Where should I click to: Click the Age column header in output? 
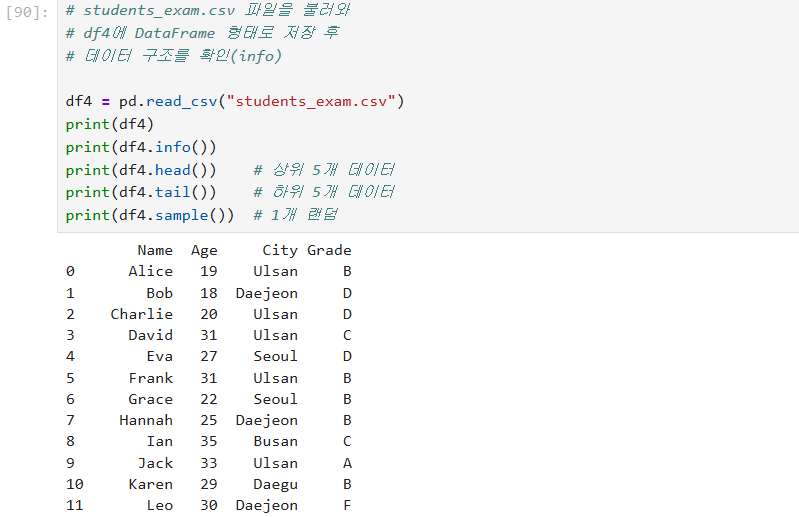coord(204,251)
